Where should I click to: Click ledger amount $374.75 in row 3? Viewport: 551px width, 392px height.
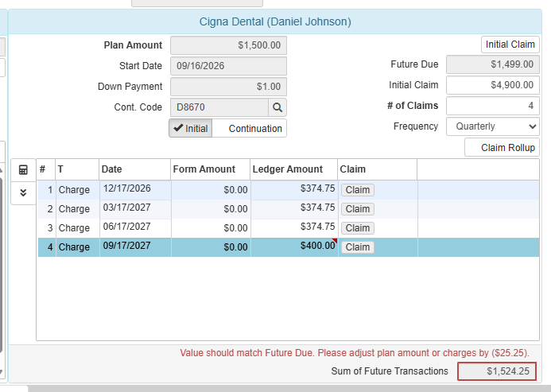click(294, 227)
